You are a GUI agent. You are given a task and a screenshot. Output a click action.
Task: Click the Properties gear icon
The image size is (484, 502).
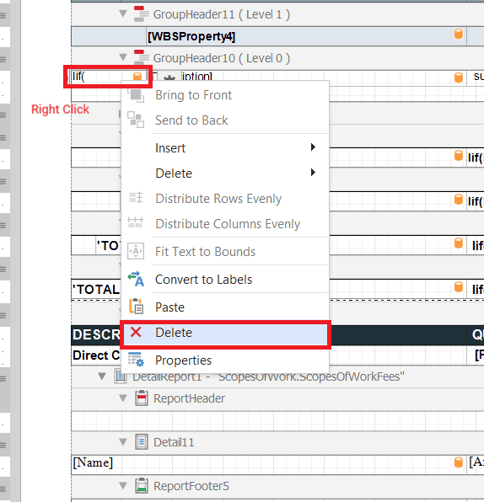tap(136, 359)
